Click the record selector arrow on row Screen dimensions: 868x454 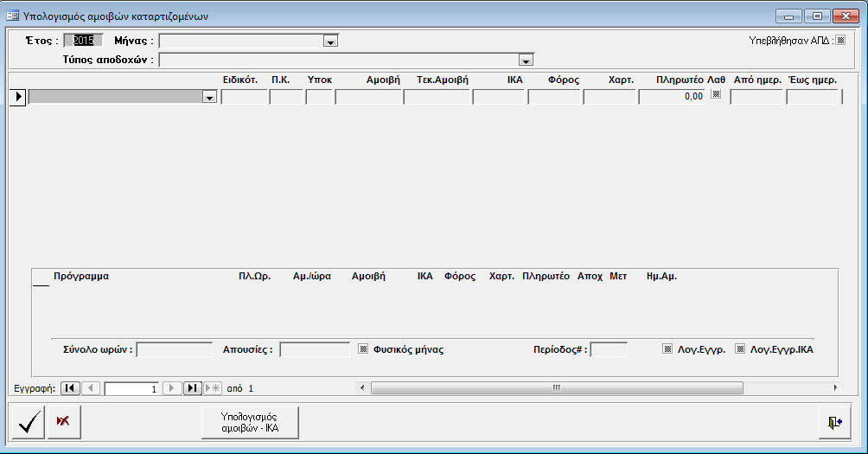18,97
